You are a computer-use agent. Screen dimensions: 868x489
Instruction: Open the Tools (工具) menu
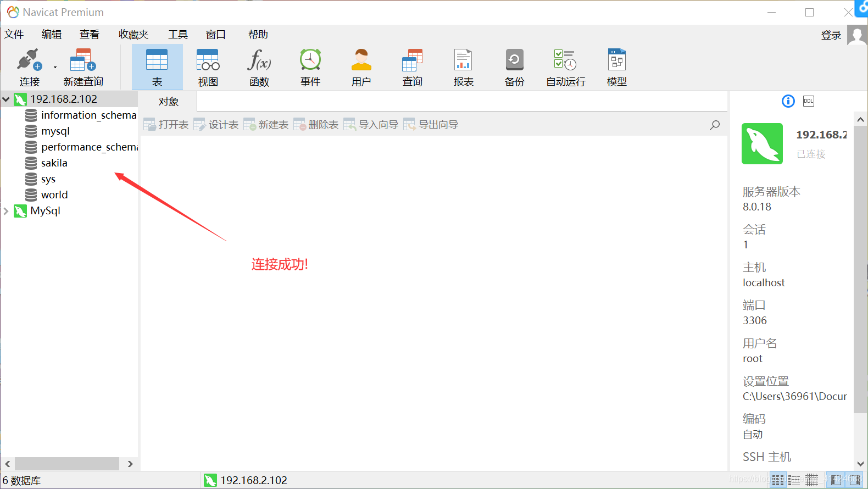[178, 35]
